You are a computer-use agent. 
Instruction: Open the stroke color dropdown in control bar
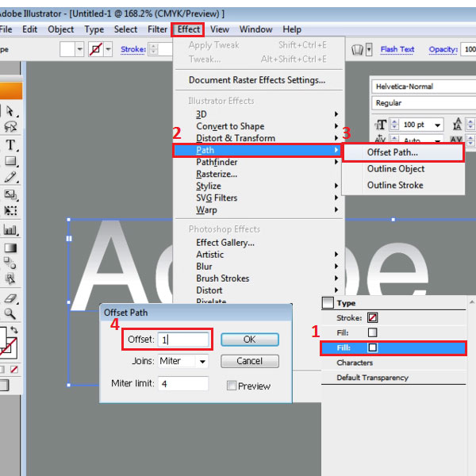click(x=108, y=49)
